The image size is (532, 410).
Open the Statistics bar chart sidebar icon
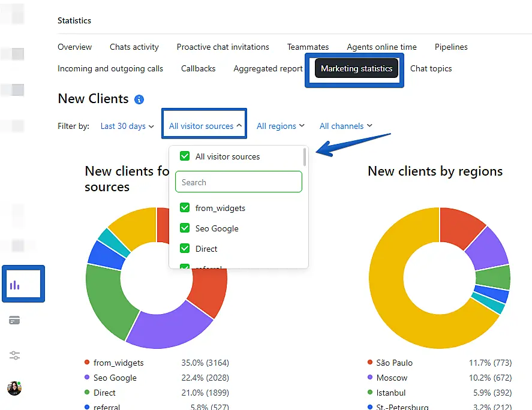click(15, 285)
